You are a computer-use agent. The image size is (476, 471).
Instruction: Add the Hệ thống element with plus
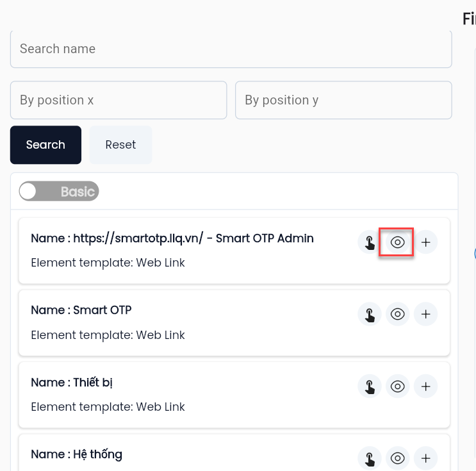pyautogui.click(x=425, y=458)
